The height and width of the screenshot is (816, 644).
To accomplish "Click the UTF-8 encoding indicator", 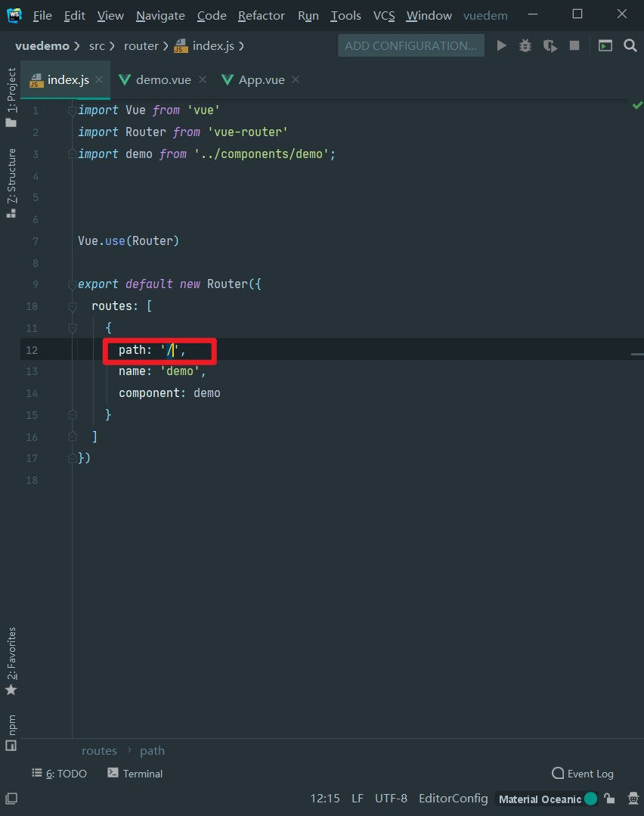I will pyautogui.click(x=391, y=798).
